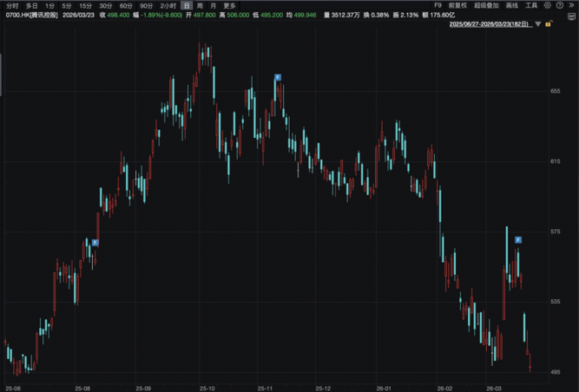Click the F marker near 26-03

coord(518,239)
